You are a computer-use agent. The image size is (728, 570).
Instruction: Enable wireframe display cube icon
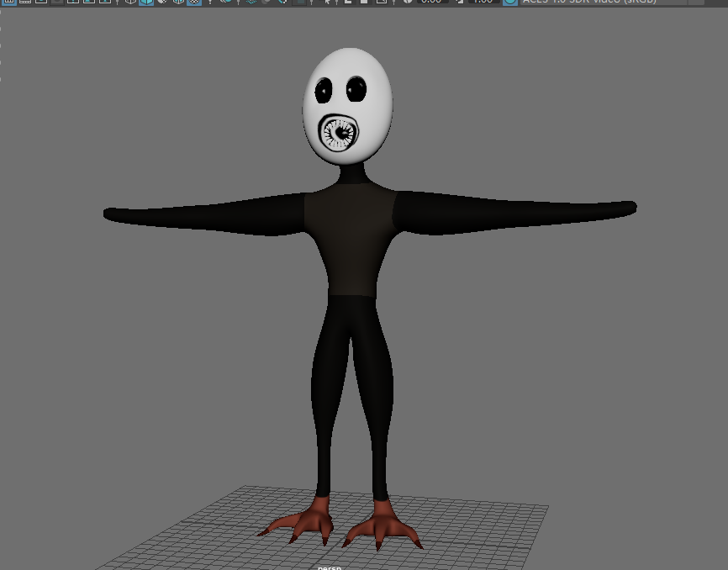[130, 2]
